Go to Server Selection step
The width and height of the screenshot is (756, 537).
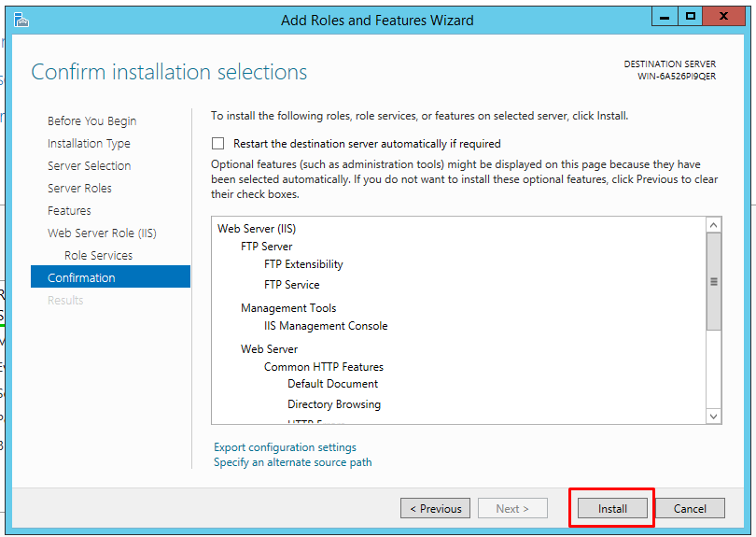[90, 165]
